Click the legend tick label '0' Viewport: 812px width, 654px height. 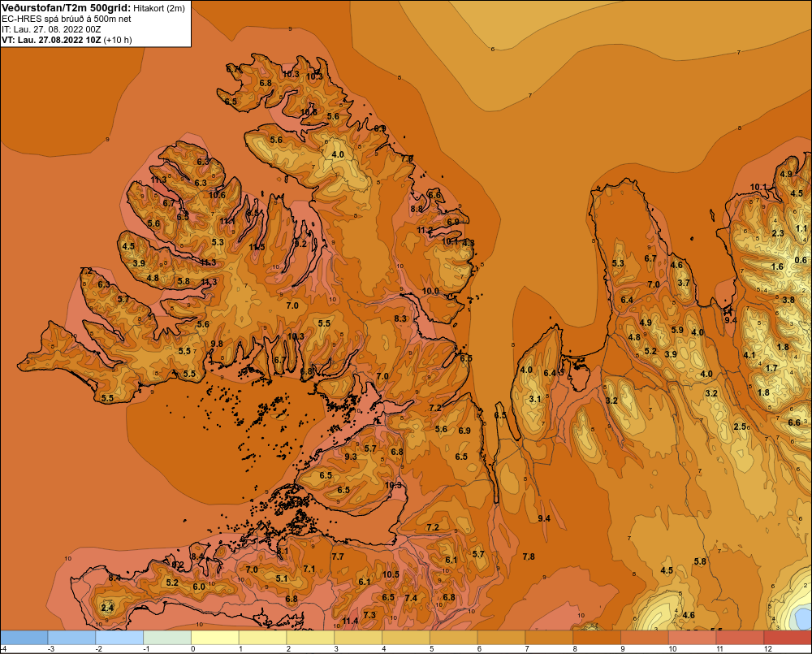[193, 649]
